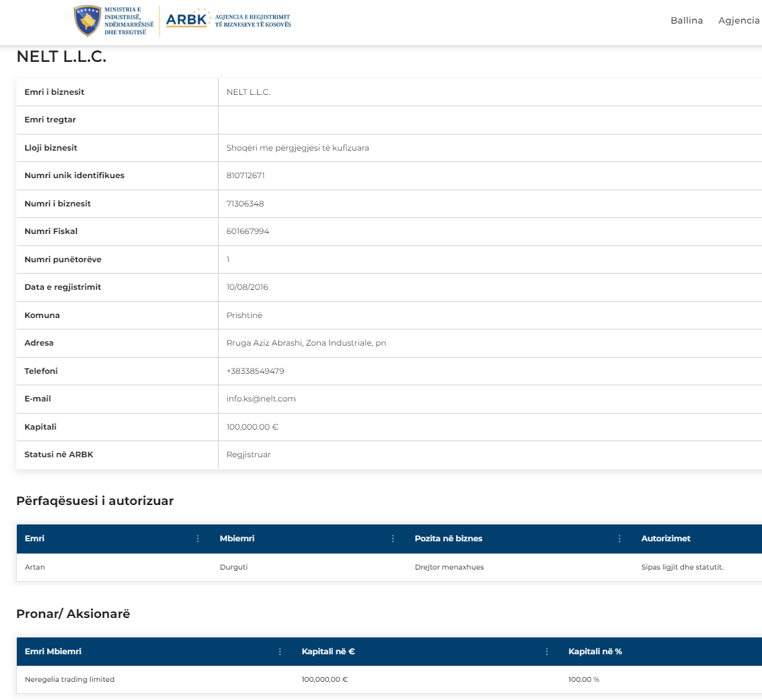This screenshot has height=700, width=762.
Task: Sort by Pozita në biznes column
Action: pyautogui.click(x=448, y=539)
